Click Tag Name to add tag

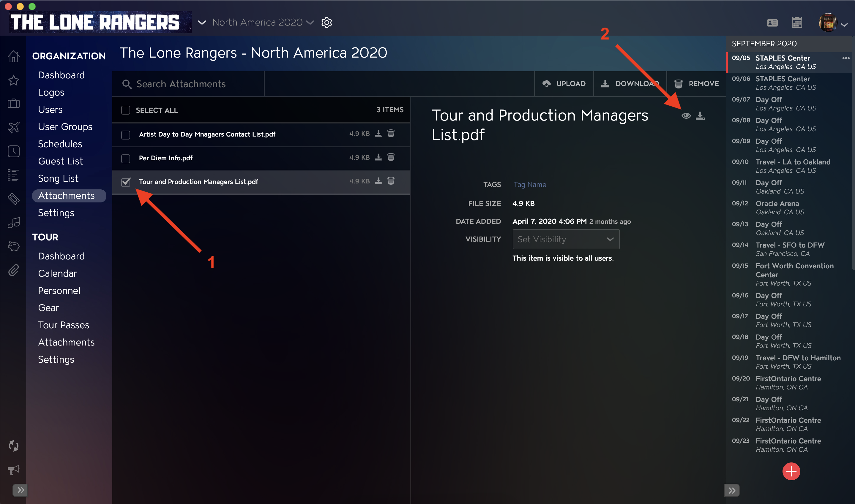pos(530,184)
